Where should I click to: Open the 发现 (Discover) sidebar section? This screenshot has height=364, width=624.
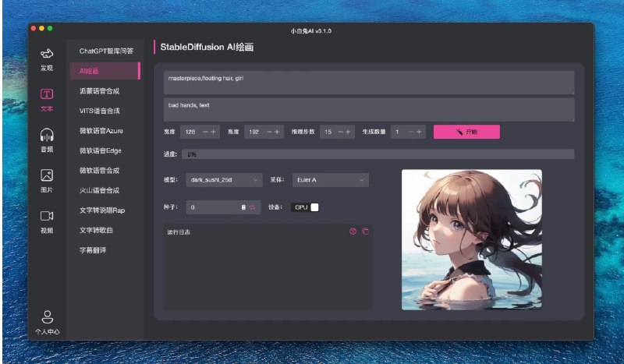47,60
